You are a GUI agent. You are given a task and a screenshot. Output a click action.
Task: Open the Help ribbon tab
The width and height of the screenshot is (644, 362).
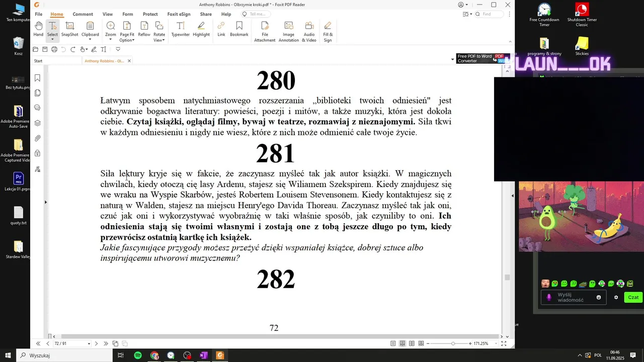(x=226, y=14)
